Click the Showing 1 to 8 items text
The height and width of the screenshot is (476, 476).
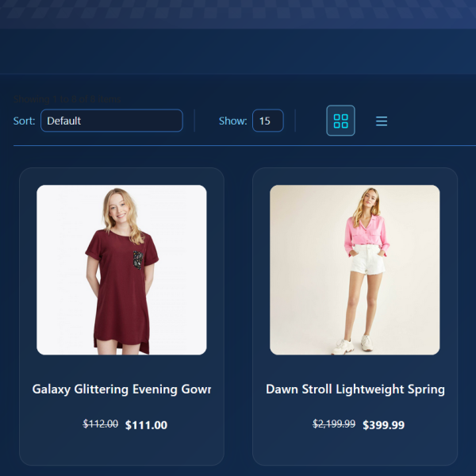(67, 99)
